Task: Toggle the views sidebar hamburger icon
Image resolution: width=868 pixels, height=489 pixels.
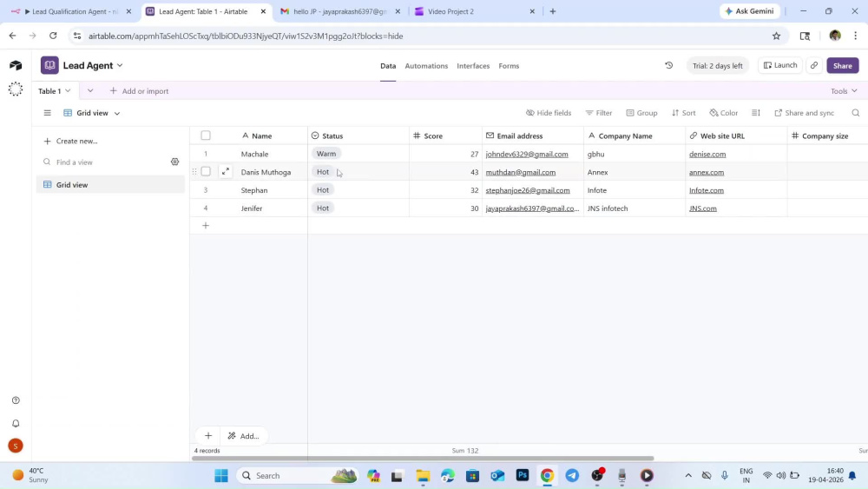Action: click(x=47, y=113)
